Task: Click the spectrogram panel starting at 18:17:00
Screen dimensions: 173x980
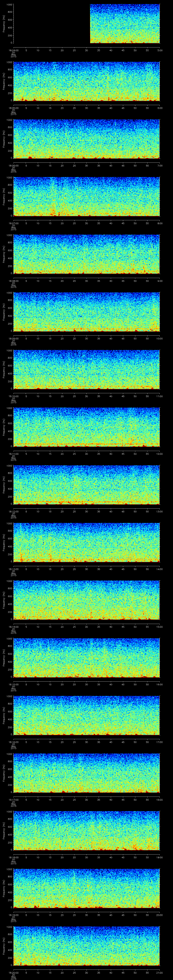Action: click(87, 773)
